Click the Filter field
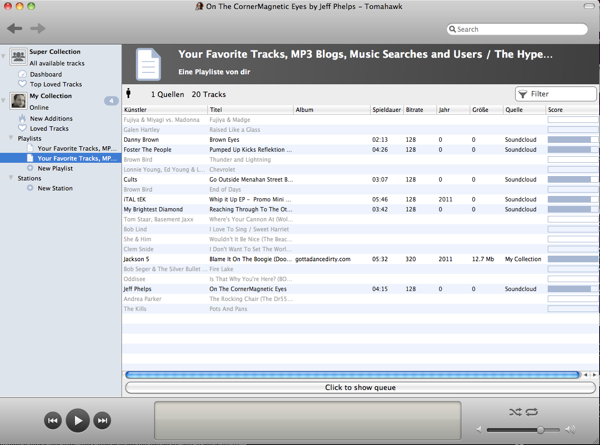600x445 pixels. click(x=556, y=94)
